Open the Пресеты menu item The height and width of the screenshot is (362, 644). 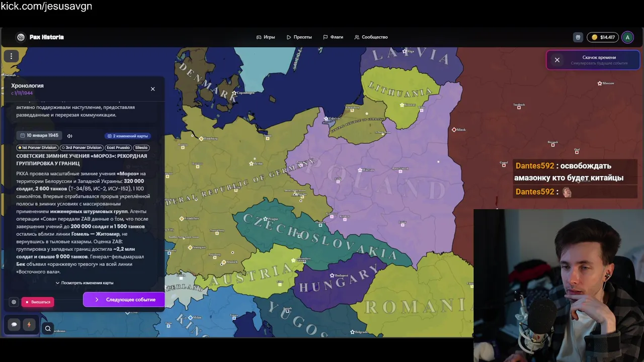(x=299, y=37)
